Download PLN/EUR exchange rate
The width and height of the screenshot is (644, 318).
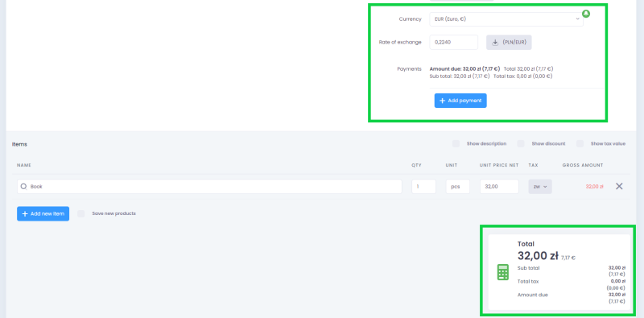click(x=509, y=43)
